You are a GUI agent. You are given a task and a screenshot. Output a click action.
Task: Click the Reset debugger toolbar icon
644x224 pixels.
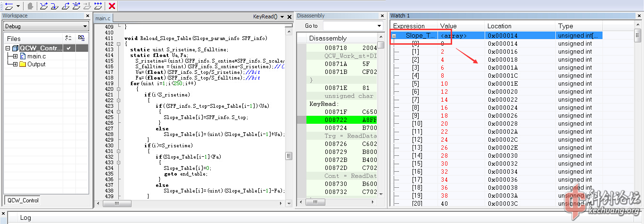click(x=8, y=6)
